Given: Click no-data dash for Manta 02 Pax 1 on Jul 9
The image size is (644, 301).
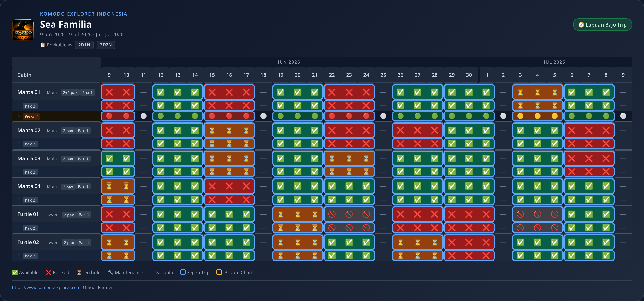Looking at the screenshot, I should click(x=623, y=130).
